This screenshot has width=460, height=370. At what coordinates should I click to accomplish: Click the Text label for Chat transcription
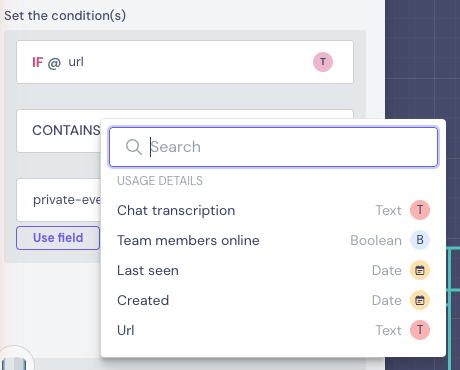[x=388, y=210]
